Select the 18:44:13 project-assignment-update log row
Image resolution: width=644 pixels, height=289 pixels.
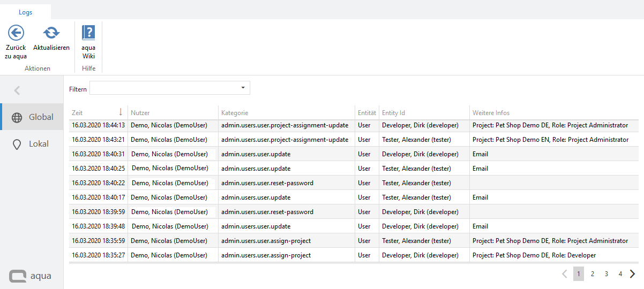coord(284,125)
